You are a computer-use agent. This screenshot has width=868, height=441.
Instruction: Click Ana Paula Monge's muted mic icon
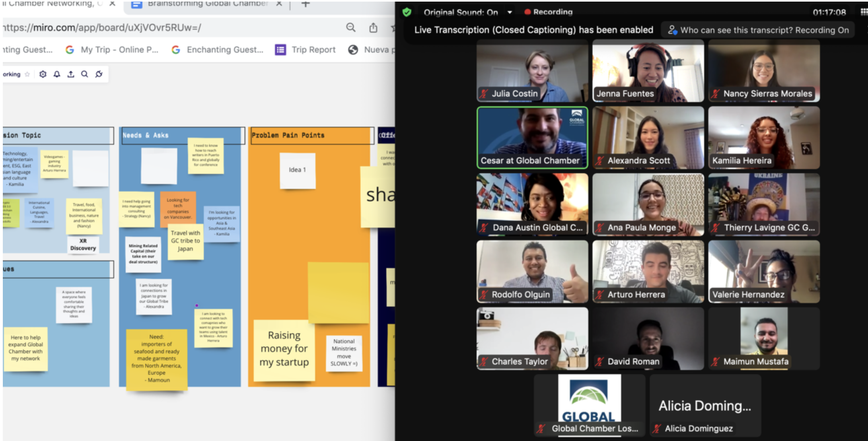tap(599, 227)
